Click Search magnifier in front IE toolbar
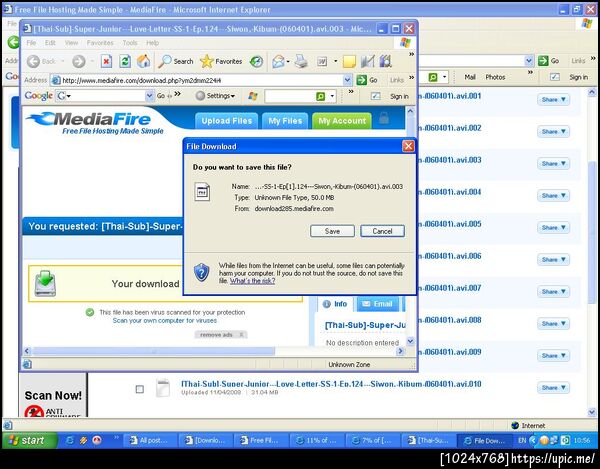 [x=176, y=61]
